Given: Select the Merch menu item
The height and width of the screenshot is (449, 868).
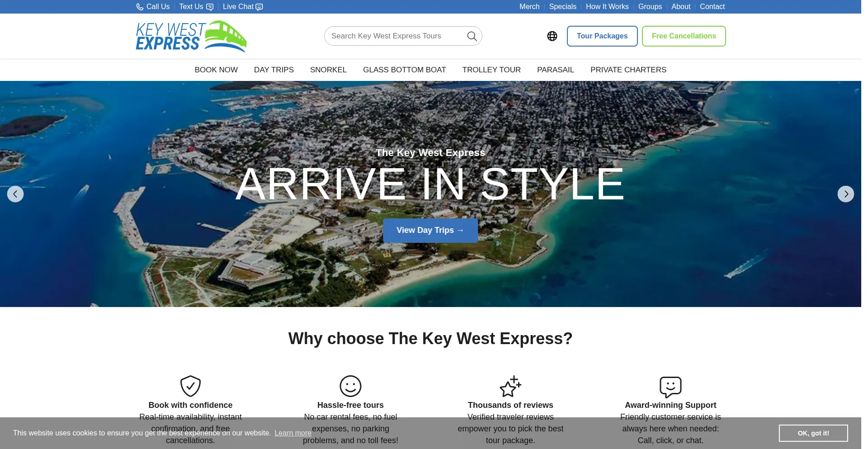Looking at the screenshot, I should (529, 6).
